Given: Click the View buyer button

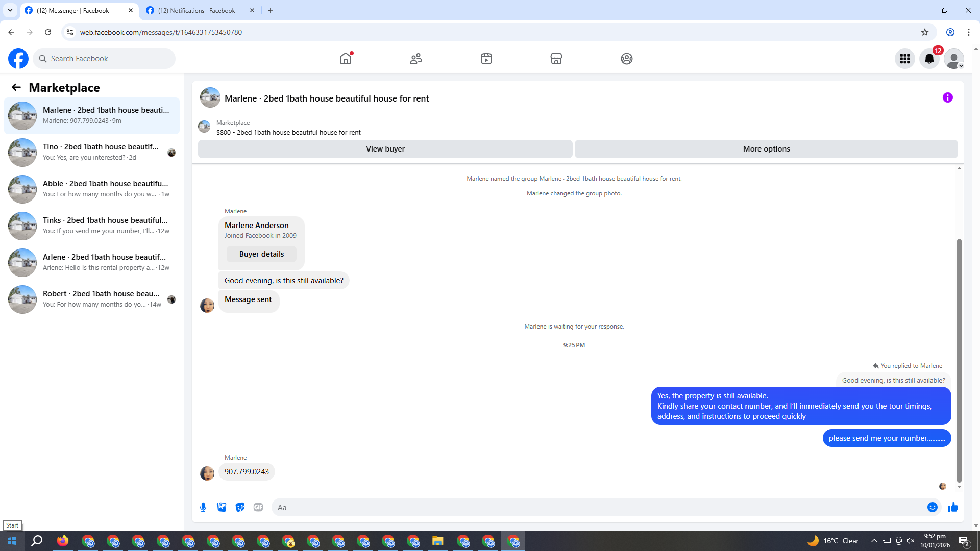Looking at the screenshot, I should point(385,149).
